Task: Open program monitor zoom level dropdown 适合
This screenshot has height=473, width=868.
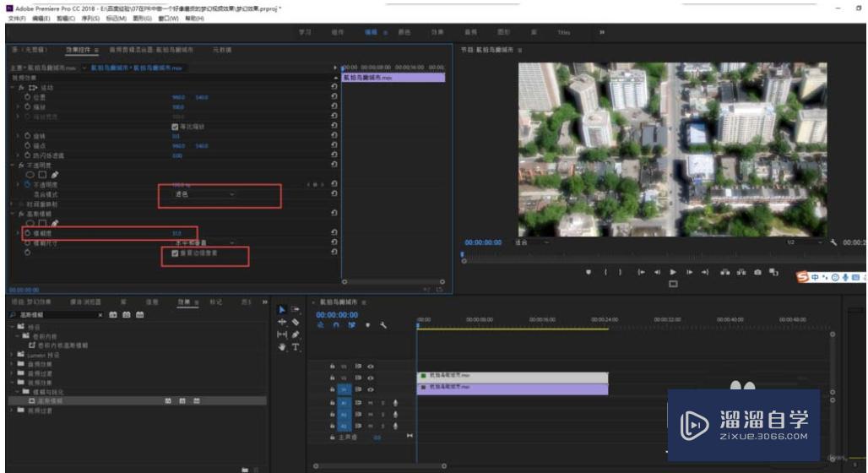Action: (x=531, y=242)
